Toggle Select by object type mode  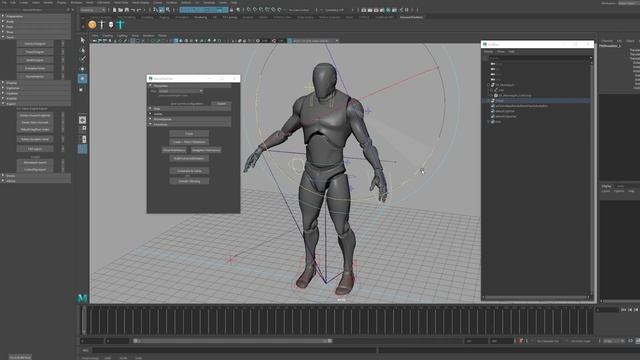tap(162, 10)
